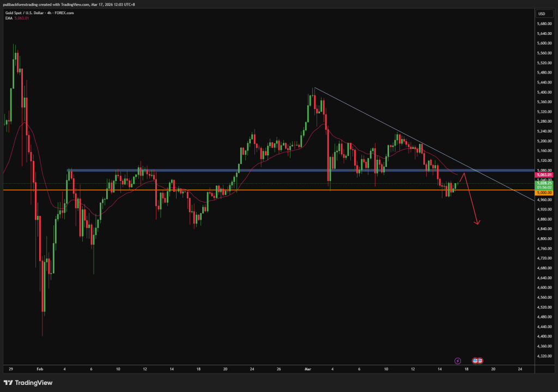Click the Mar label on time axis
This screenshot has width=558, height=392.
pos(306,369)
